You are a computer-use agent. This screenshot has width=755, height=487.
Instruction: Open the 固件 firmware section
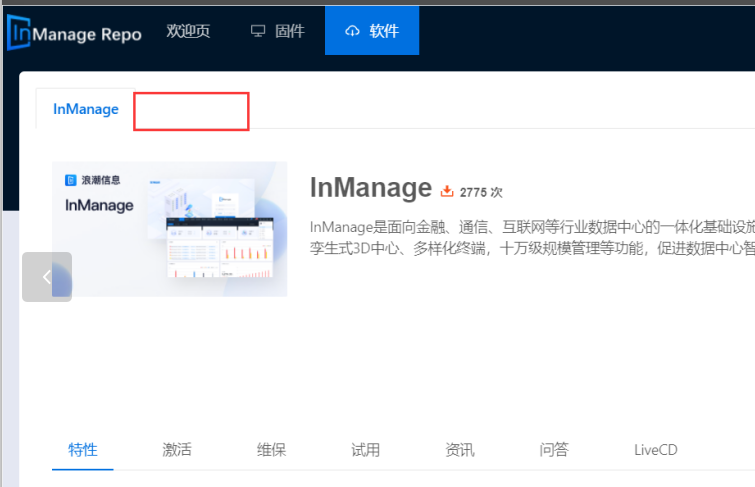[277, 31]
